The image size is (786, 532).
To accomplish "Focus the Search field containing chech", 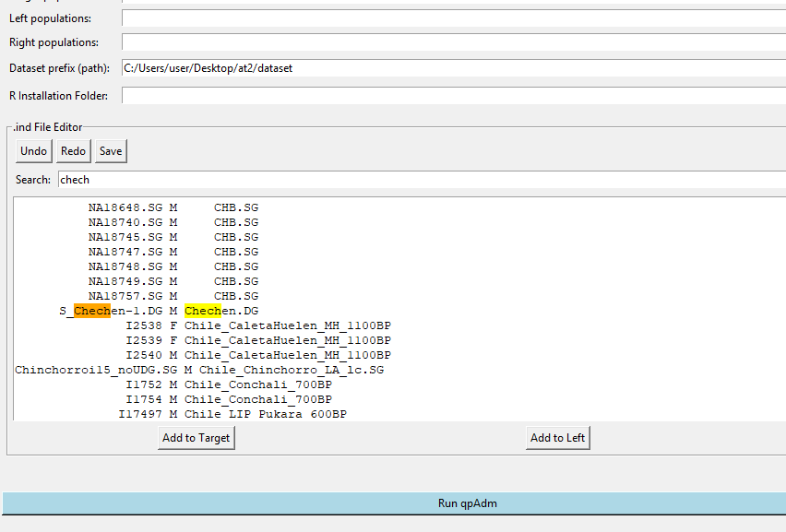I will (423, 180).
